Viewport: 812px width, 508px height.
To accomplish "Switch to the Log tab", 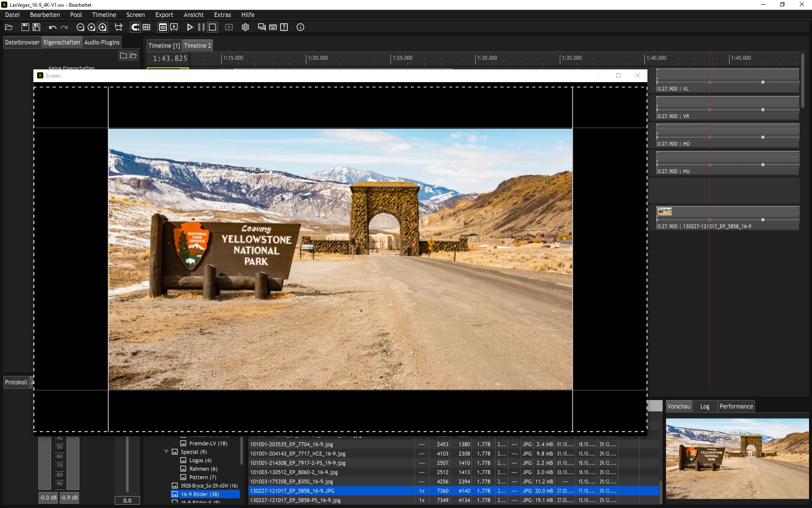I will pyautogui.click(x=705, y=406).
